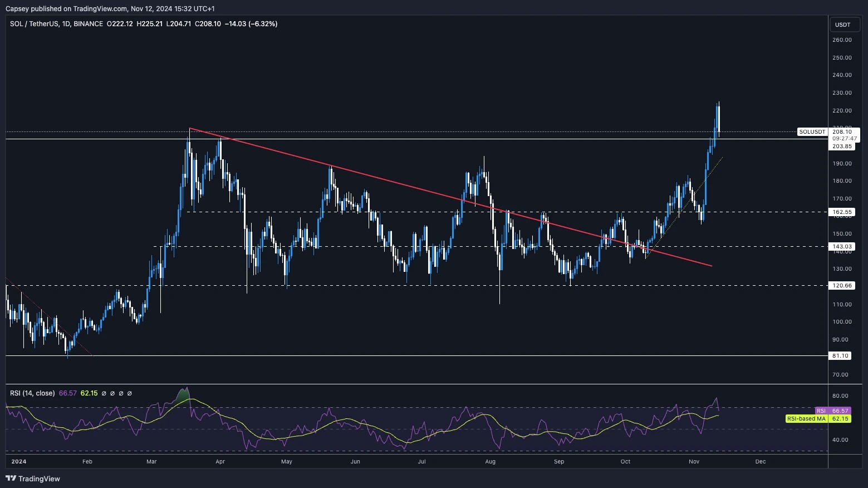The image size is (868, 488).
Task: Hide the RSI plot using its legend toggle
Action: (x=104, y=393)
